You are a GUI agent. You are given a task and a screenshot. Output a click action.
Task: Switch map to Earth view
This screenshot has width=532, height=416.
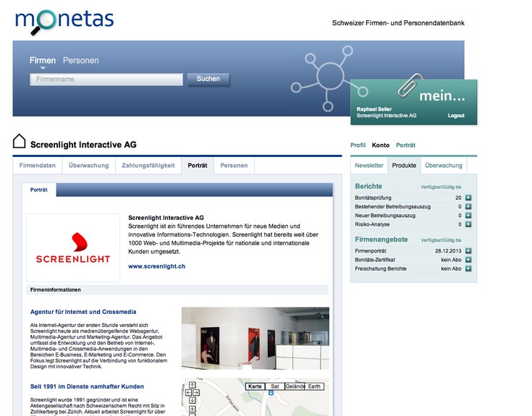[314, 386]
